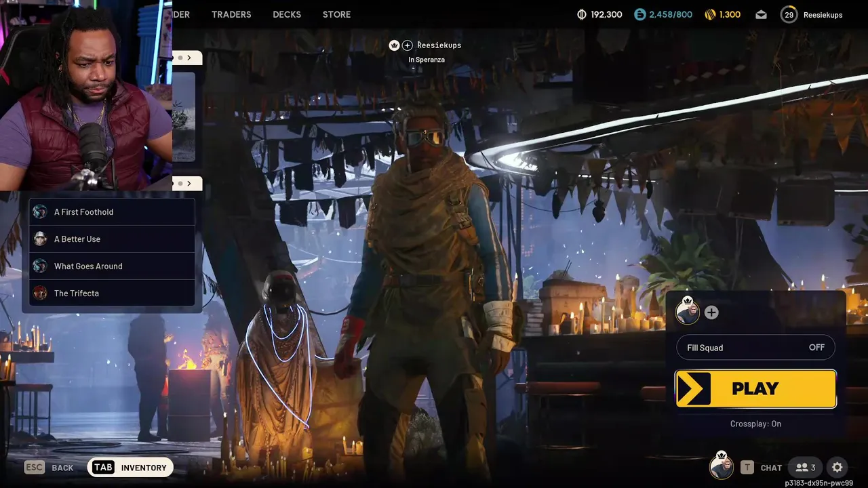868x488 pixels.
Task: Select quest What Goes Around
Action: (x=112, y=266)
